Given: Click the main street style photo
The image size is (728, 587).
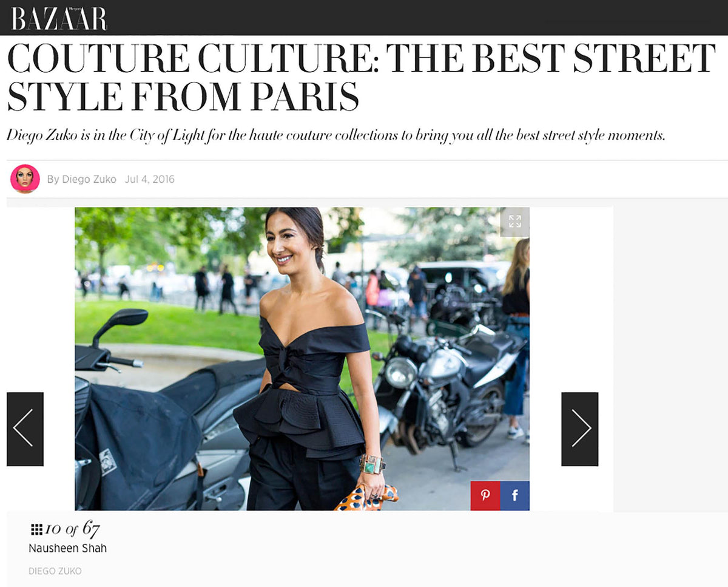Looking at the screenshot, I should coord(302,359).
